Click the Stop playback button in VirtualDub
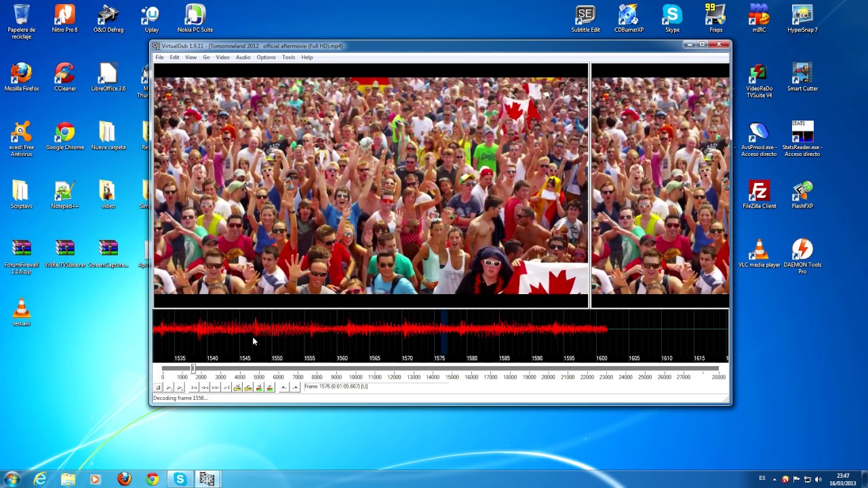The height and width of the screenshot is (488, 868). [158, 387]
